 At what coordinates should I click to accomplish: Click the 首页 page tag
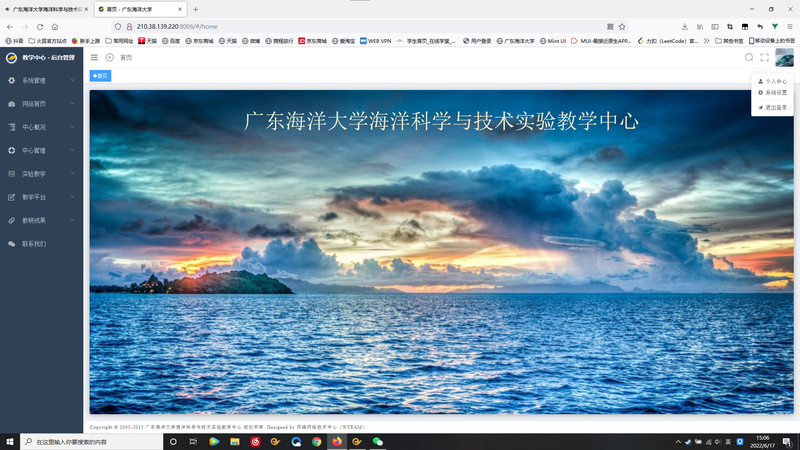tap(101, 76)
